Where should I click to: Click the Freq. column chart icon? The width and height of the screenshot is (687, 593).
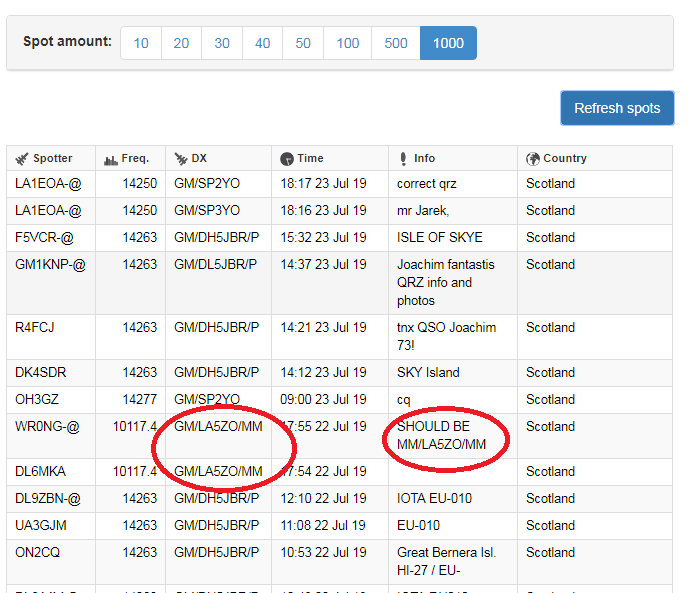pyautogui.click(x=111, y=159)
